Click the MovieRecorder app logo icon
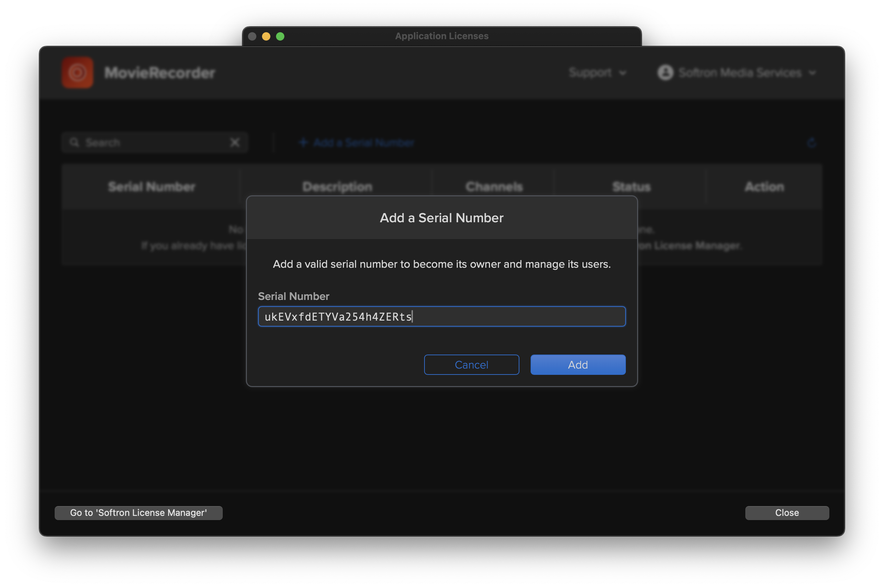 tap(78, 73)
